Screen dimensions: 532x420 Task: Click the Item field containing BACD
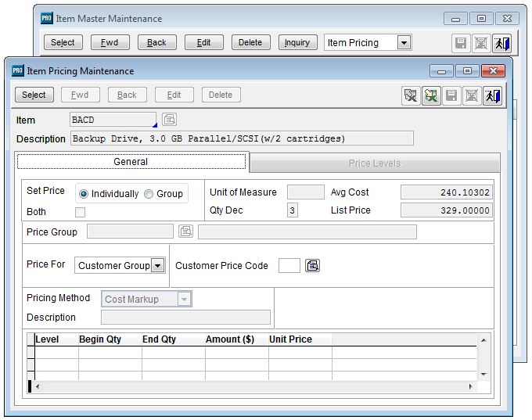click(113, 120)
